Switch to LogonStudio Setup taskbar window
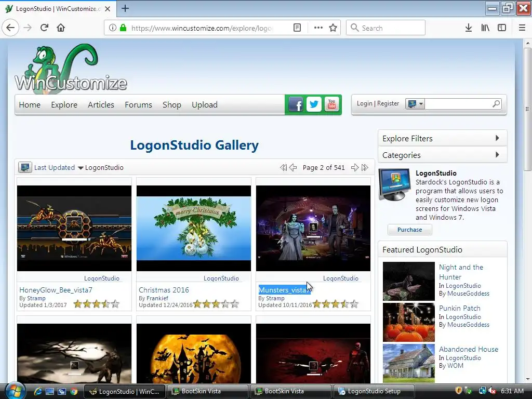This screenshot has height=399, width=532. [374, 391]
